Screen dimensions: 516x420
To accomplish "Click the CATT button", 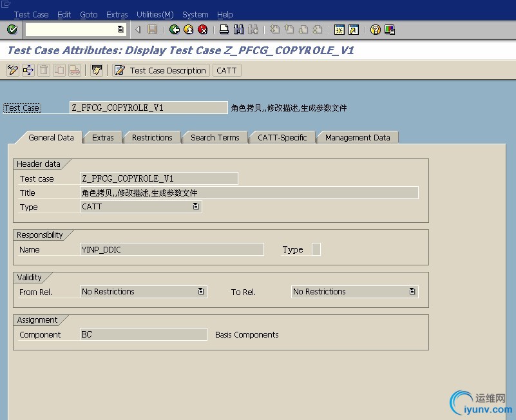I will (x=227, y=70).
